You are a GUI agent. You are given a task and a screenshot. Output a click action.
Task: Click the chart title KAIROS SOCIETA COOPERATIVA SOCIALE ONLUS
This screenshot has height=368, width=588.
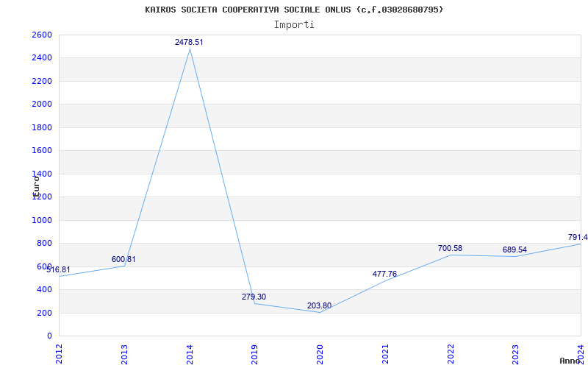[x=294, y=10]
